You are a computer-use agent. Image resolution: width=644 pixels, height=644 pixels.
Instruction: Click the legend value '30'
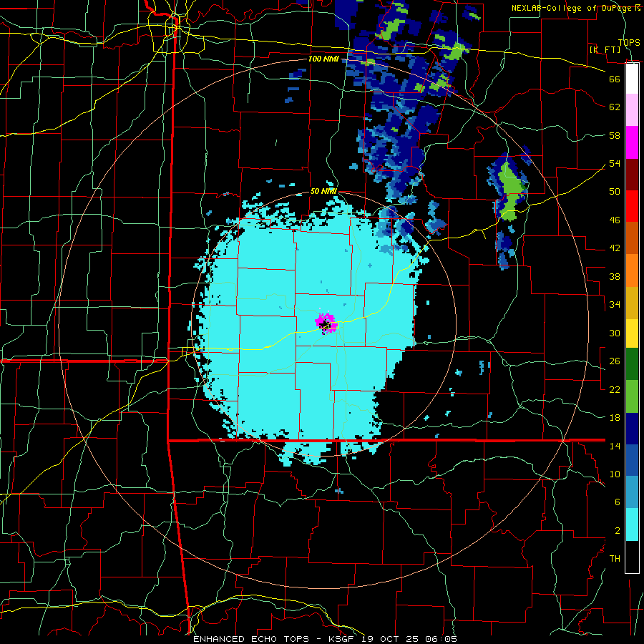point(615,333)
